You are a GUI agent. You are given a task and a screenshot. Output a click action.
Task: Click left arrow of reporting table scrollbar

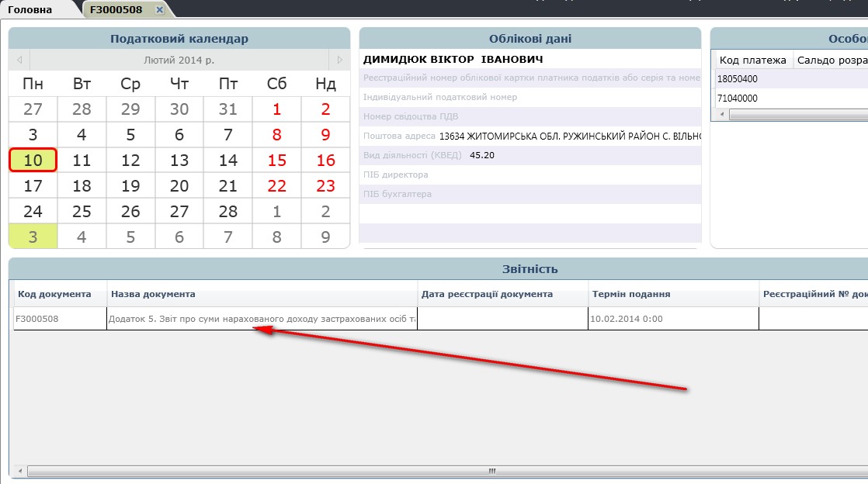(21, 471)
